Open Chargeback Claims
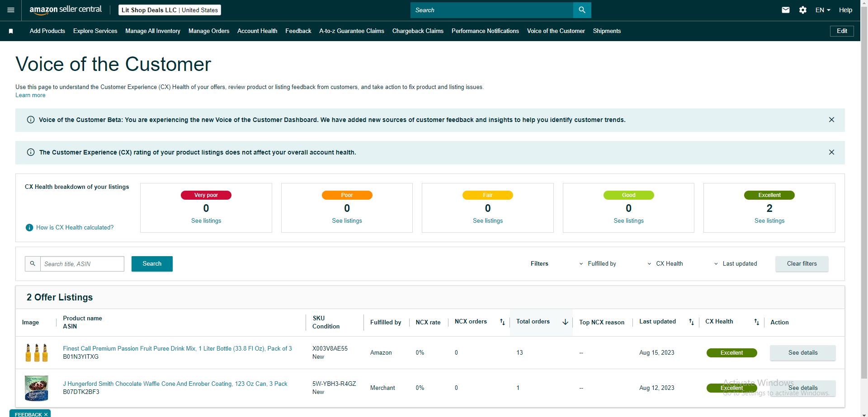Viewport: 868px width, 417px height. point(418,31)
